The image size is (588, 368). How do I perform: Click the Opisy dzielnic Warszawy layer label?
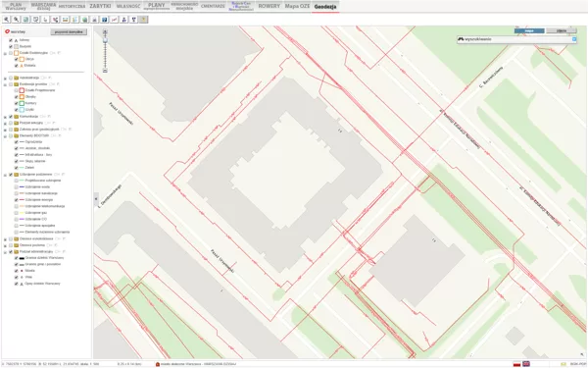42,284
